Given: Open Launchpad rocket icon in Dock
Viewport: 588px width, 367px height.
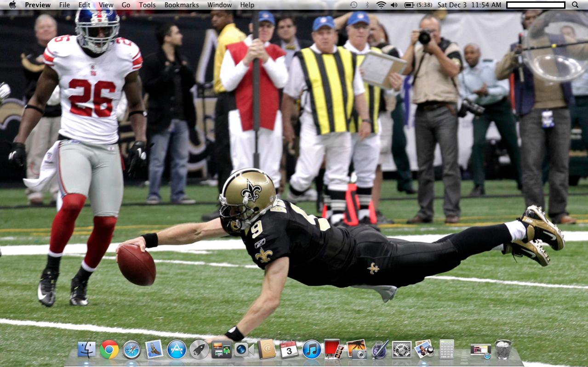Looking at the screenshot, I should point(199,350).
